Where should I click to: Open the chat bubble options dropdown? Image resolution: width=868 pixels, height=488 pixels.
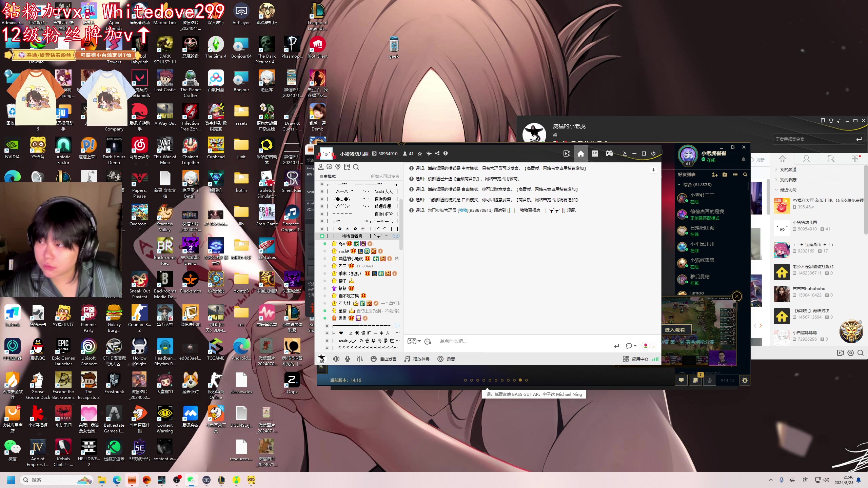click(x=631, y=346)
